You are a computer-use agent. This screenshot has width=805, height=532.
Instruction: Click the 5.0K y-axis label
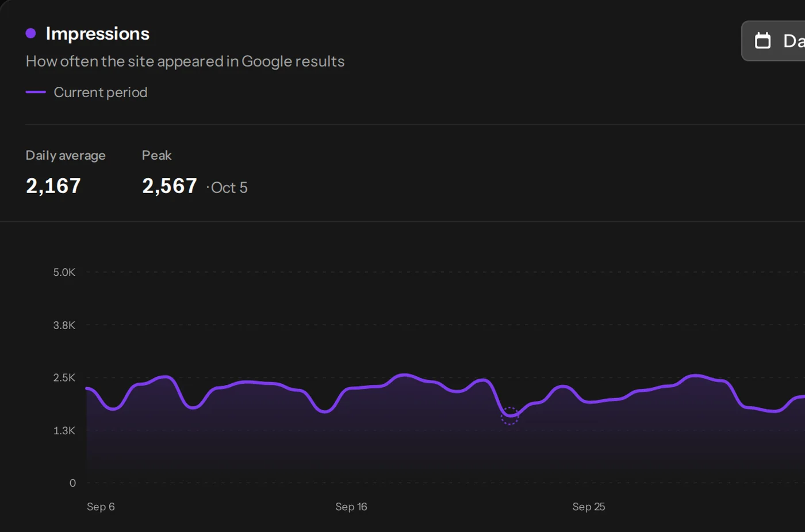click(64, 272)
